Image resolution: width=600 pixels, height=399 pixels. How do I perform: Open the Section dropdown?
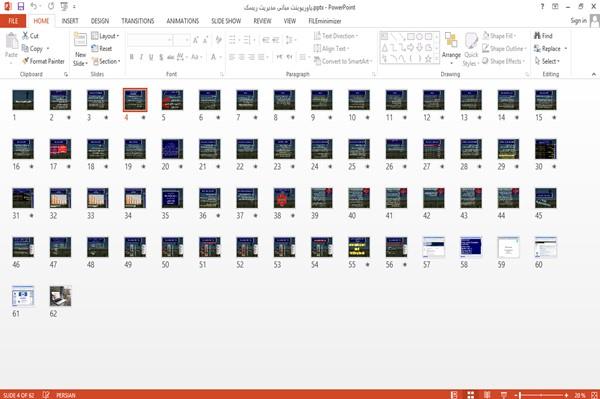click(x=106, y=61)
